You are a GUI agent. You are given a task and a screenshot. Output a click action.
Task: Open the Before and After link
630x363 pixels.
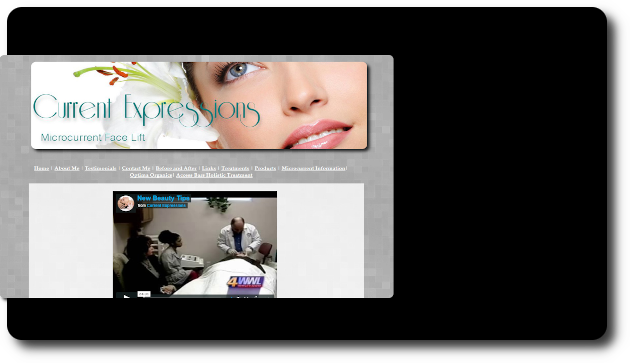pos(176,168)
